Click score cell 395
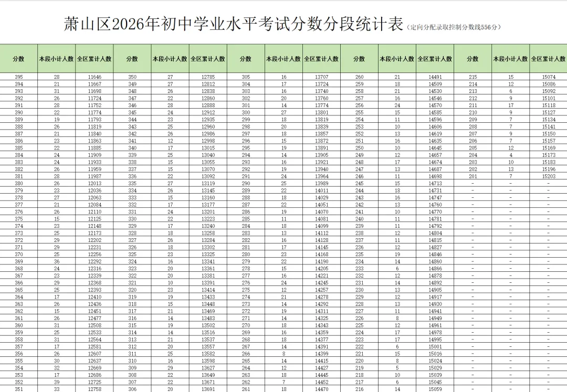The height and width of the screenshot is (392, 567). pyautogui.click(x=19, y=77)
